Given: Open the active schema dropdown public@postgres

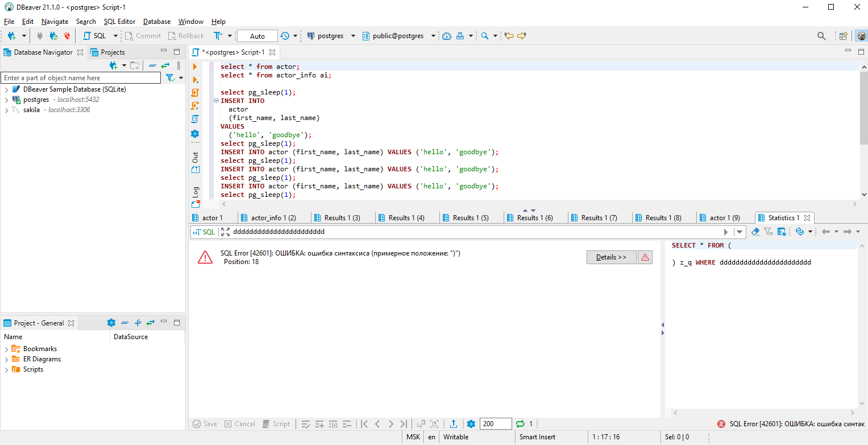Looking at the screenshot, I should tap(400, 35).
